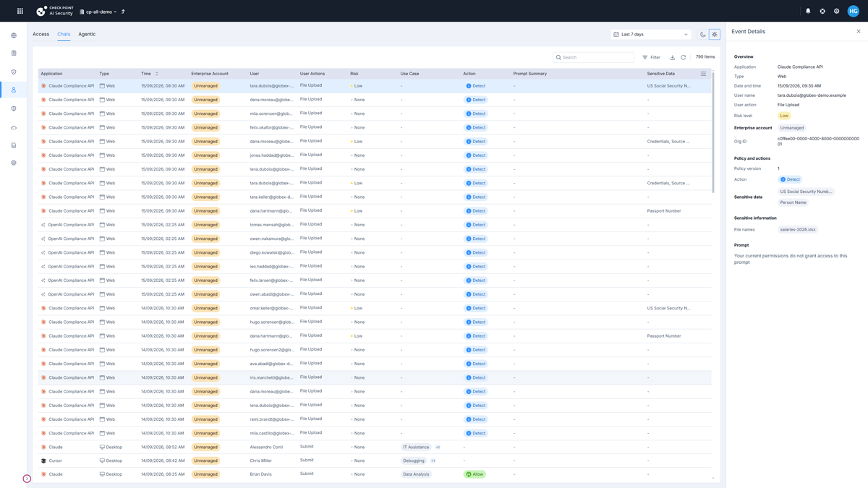Click the jonas.haddad@globe... user cell
This screenshot has width=868, height=488.
tap(271, 155)
